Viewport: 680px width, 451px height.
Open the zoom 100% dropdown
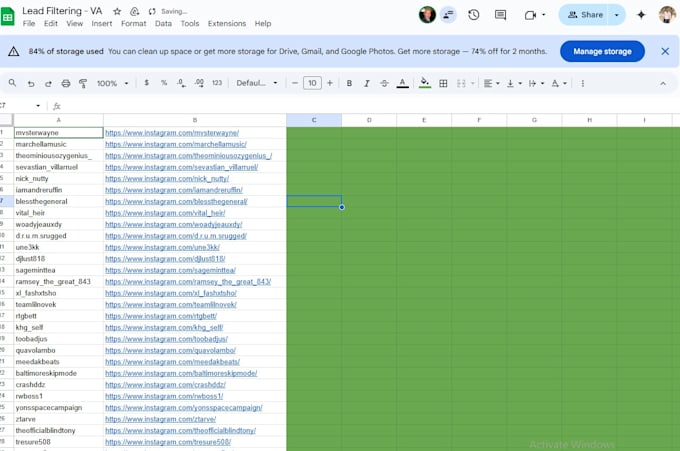(x=112, y=83)
